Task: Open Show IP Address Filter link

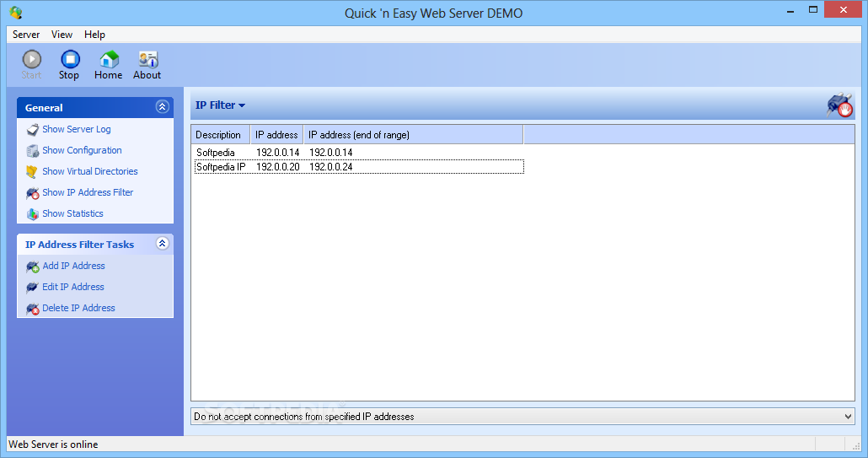Action: 88,192
